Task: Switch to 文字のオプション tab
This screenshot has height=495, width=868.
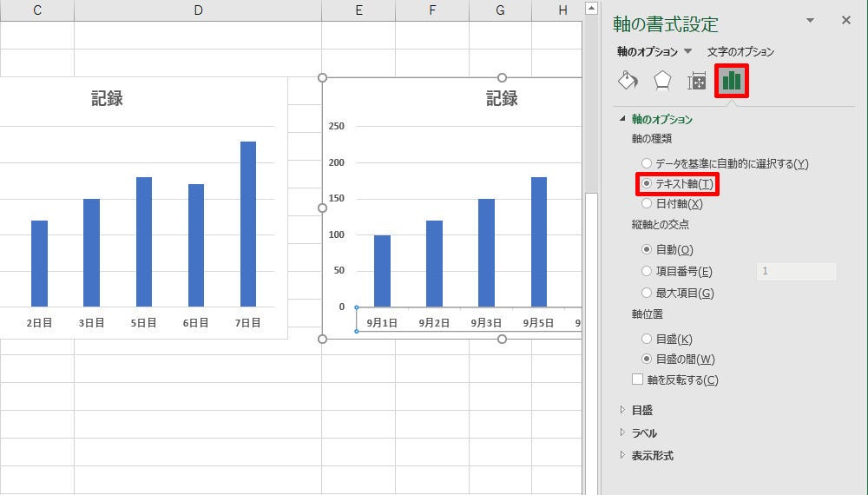Action: pos(740,51)
